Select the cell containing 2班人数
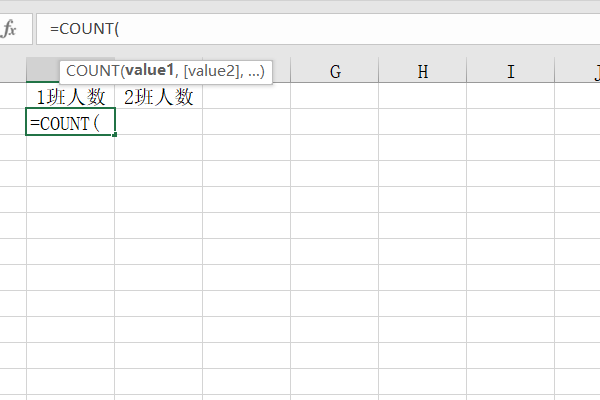The height and width of the screenshot is (400, 600). 158,97
